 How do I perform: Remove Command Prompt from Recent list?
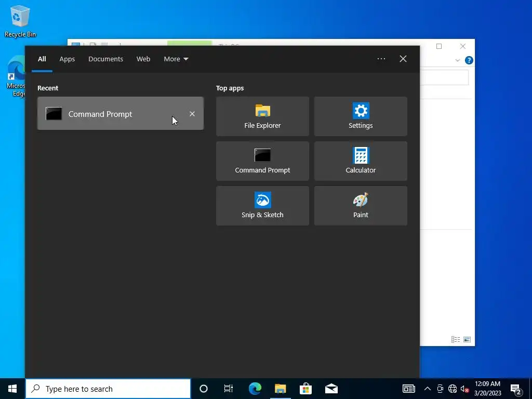[192, 114]
